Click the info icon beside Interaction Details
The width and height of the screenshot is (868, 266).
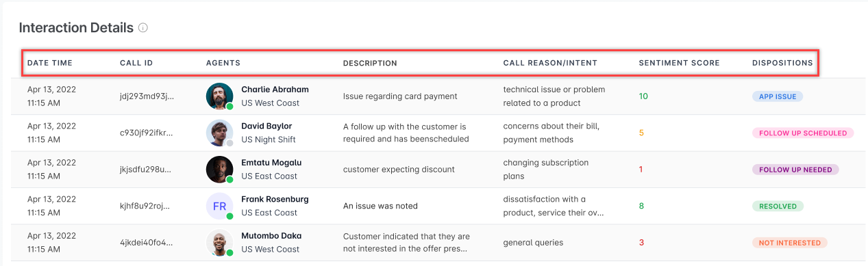tap(143, 28)
